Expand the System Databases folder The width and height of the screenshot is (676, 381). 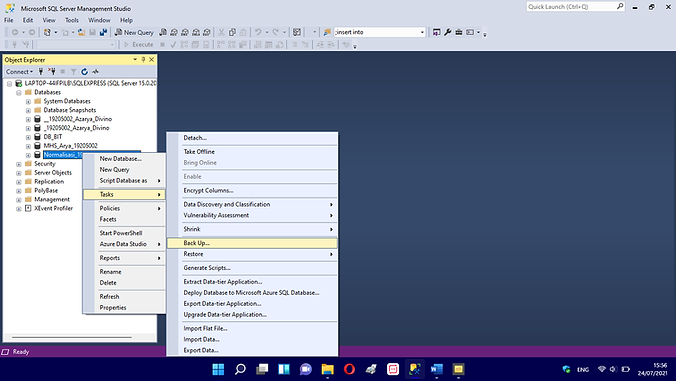coord(28,102)
